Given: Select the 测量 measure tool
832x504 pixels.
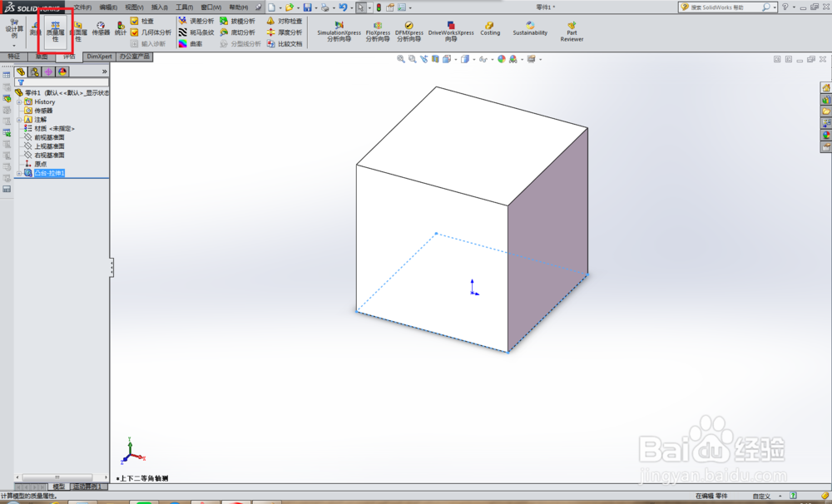Looking at the screenshot, I should [x=35, y=28].
